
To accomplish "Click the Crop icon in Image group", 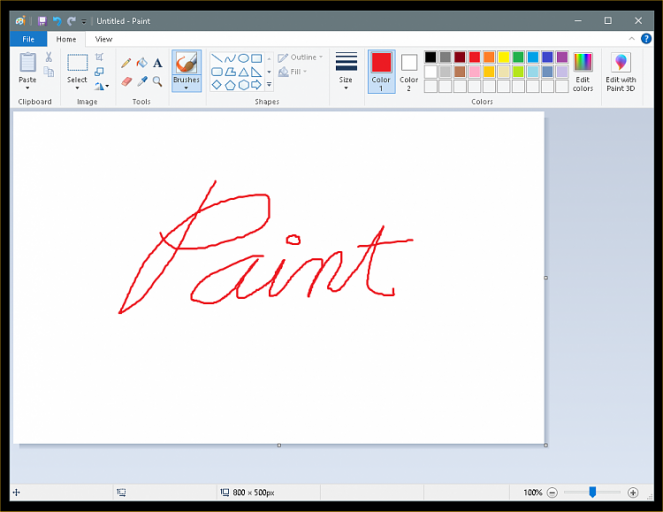I will point(99,57).
